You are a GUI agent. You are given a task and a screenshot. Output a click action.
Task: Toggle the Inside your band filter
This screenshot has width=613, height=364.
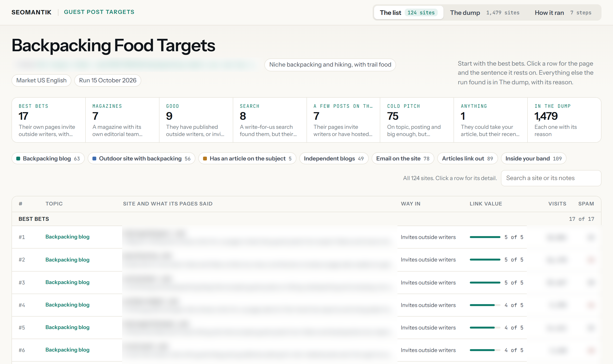533,159
